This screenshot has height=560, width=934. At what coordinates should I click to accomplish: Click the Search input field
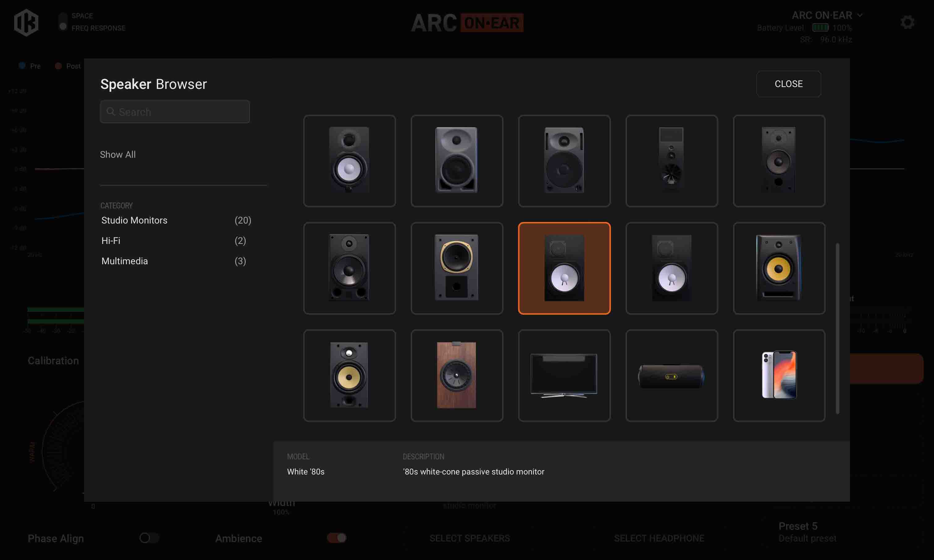(175, 112)
